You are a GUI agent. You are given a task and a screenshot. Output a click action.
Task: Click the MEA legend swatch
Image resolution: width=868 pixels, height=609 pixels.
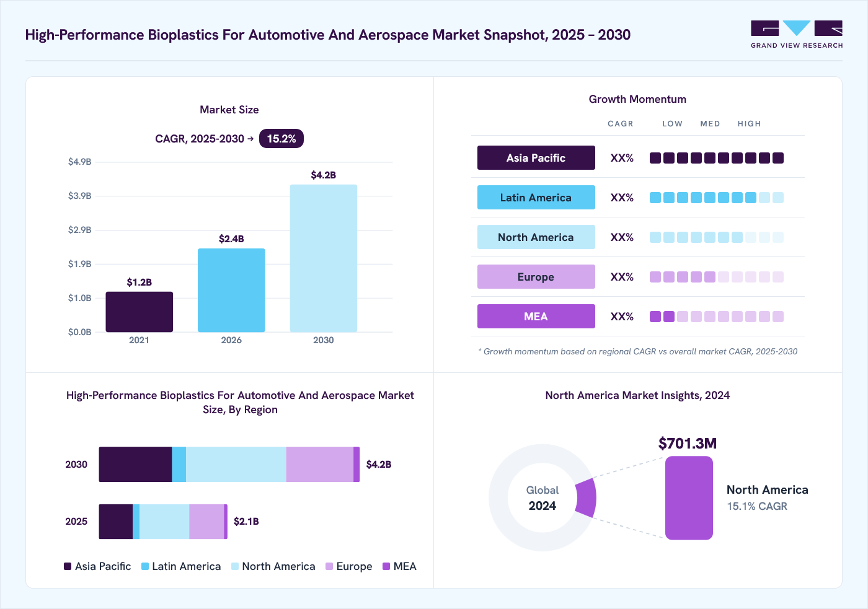pyautogui.click(x=386, y=566)
